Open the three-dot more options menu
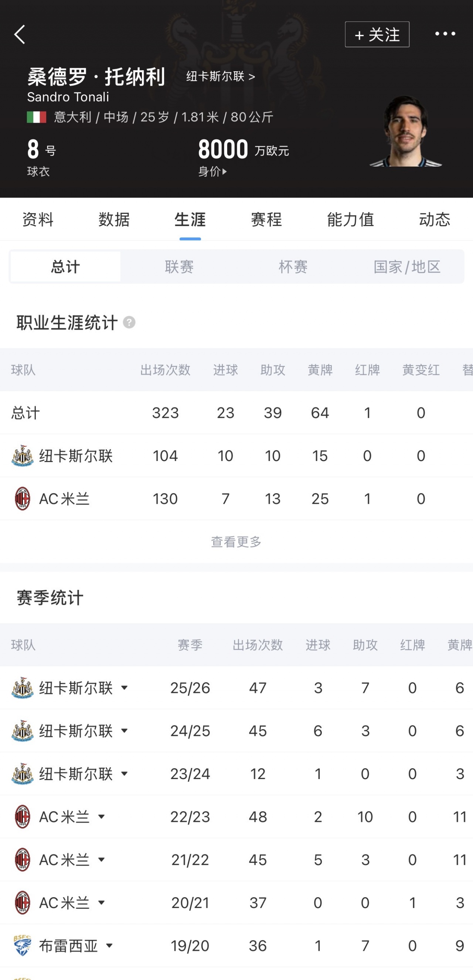This screenshot has height=980, width=473. pyautogui.click(x=445, y=34)
